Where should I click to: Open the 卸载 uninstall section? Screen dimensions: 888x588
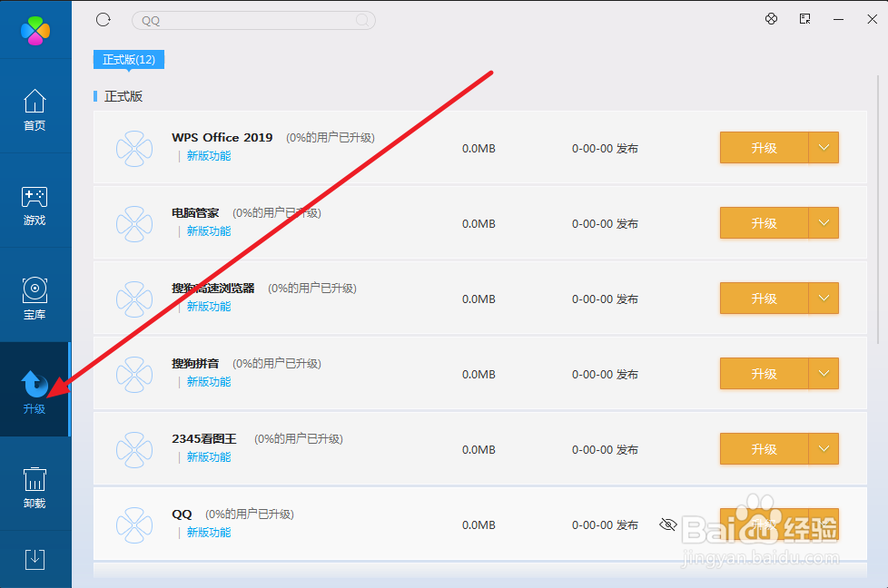pos(35,488)
